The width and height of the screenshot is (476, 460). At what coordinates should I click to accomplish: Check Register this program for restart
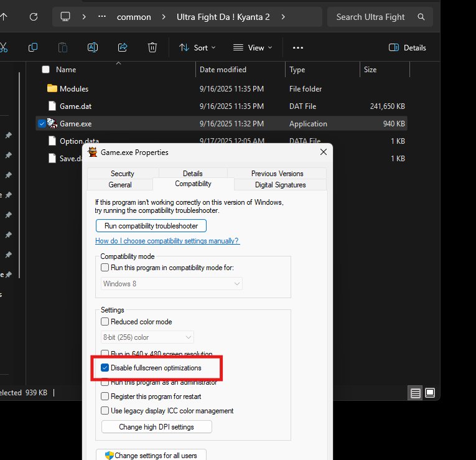(x=105, y=397)
